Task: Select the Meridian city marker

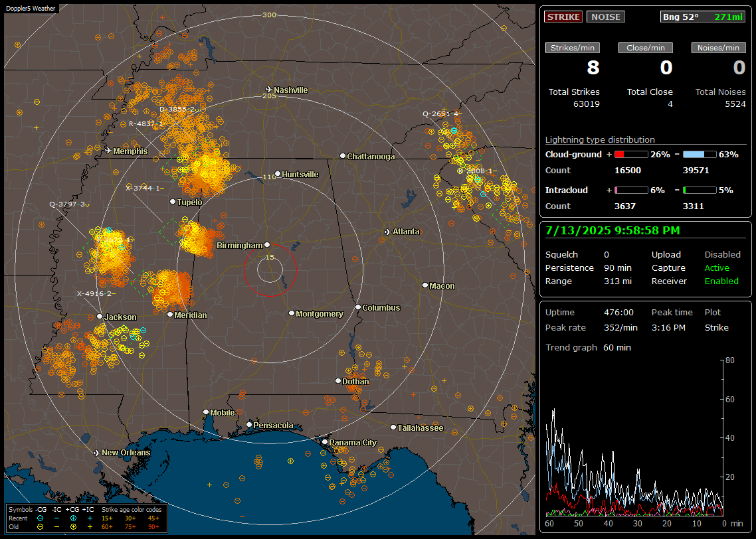Action: pos(169,315)
